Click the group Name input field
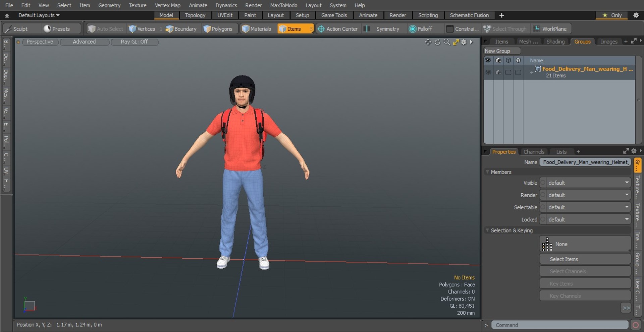Screen dimensions: 644x332 [x=585, y=162]
